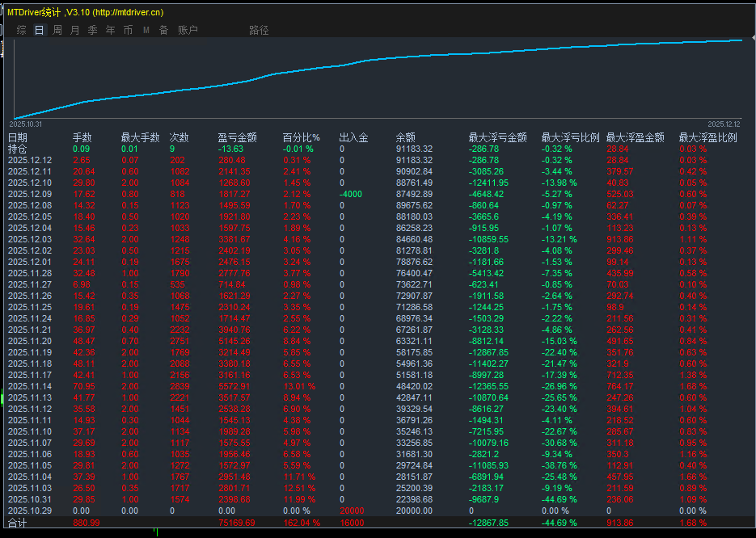
Task: Sort by the 百分比% column header
Action: coord(301,137)
